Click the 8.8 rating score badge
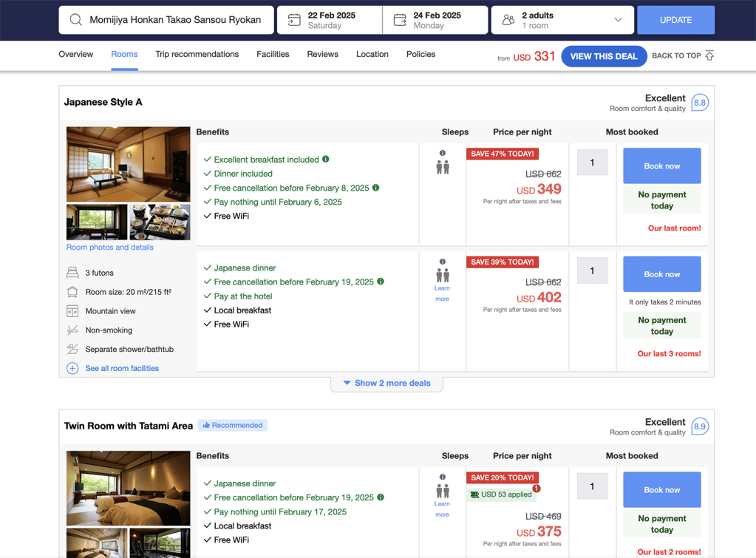756x558 pixels. [x=699, y=103]
